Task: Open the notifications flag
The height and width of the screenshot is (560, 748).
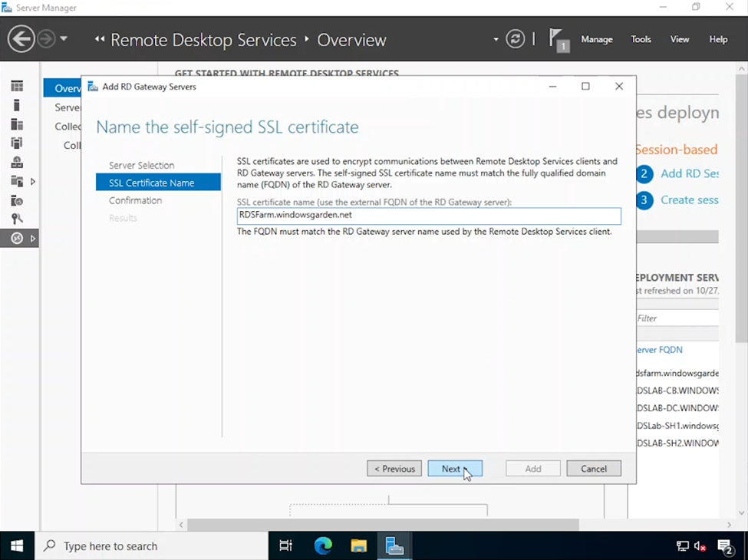Action: pos(558,39)
